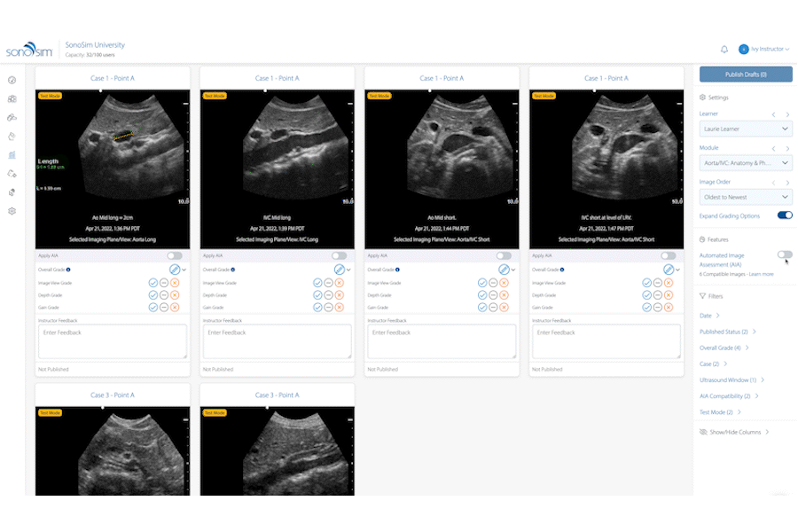The height and width of the screenshot is (532, 798).
Task: Set Gain Grade to neutral on third card
Action: pos(493,307)
